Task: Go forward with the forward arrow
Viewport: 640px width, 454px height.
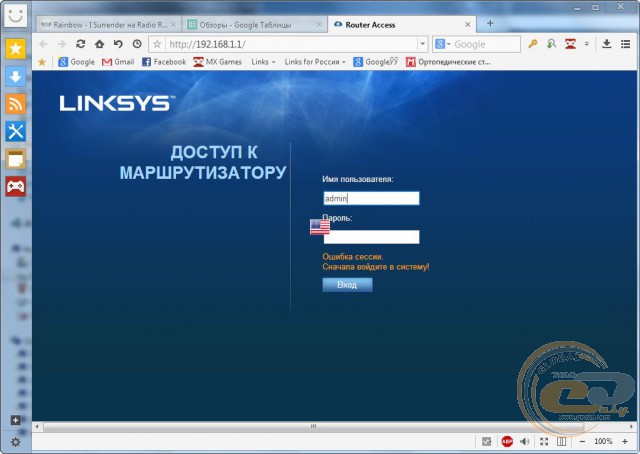Action: 62,44
